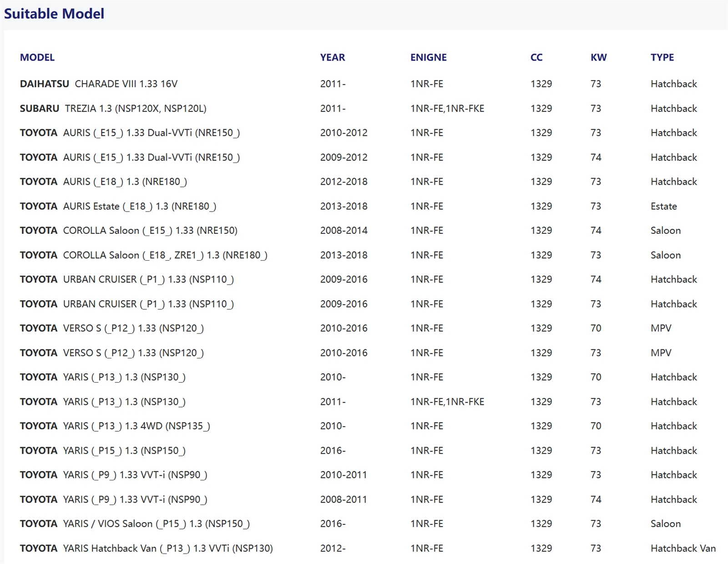728x564 pixels.
Task: Click 'MPV' type in VERSO S 70 kW row
Action: coord(661,328)
